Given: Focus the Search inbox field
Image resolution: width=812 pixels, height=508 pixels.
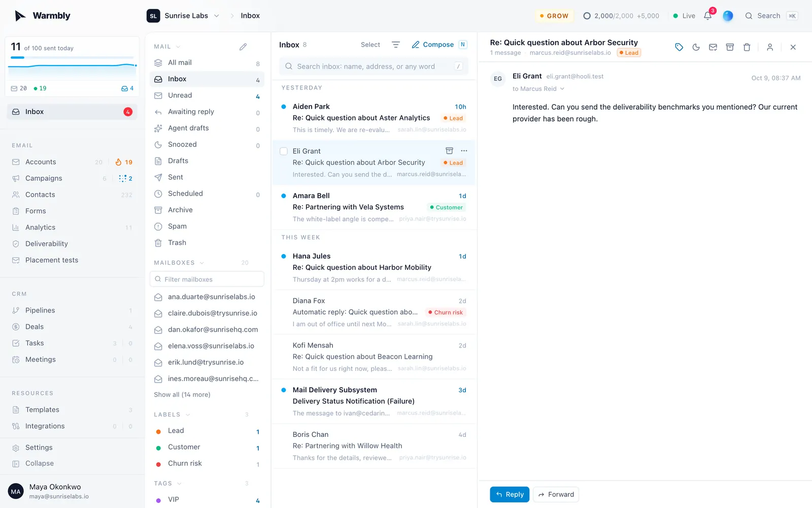Looking at the screenshot, I should [374, 67].
